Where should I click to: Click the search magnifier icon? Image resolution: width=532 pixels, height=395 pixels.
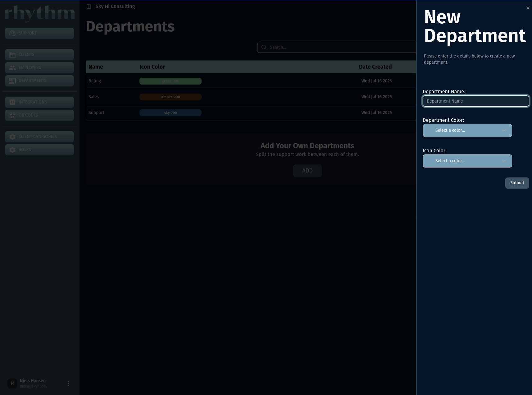pos(264,47)
